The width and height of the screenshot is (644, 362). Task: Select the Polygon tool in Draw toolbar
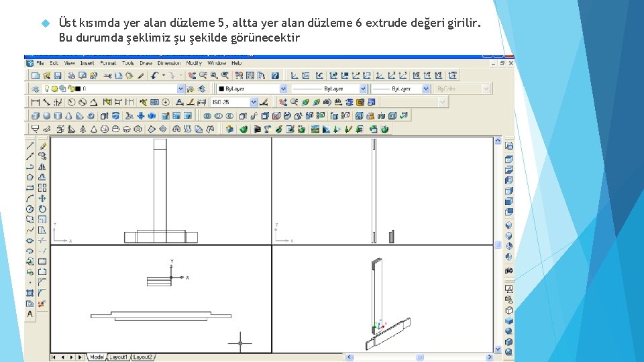30,177
